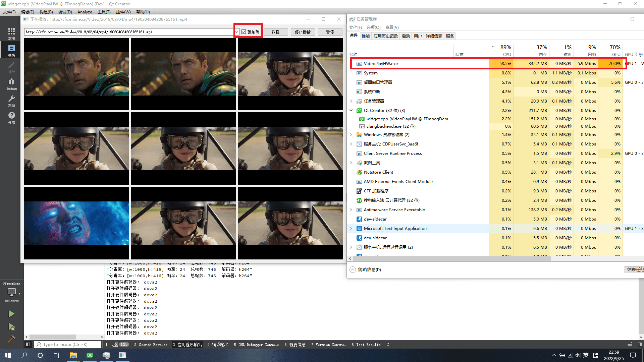Screen dimensions: 644x362
Task: Click the 搜狗输入法 云计算代理 process icon
Action: [359, 200]
